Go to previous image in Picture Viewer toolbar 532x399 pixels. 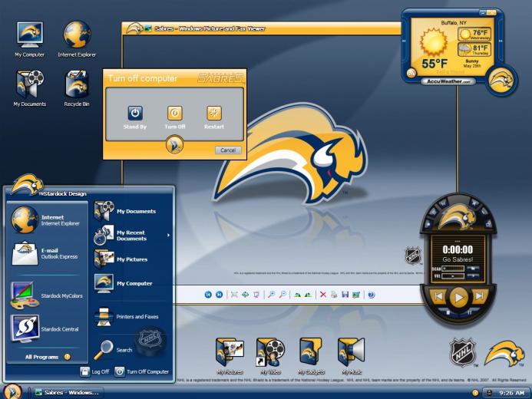click(x=208, y=295)
